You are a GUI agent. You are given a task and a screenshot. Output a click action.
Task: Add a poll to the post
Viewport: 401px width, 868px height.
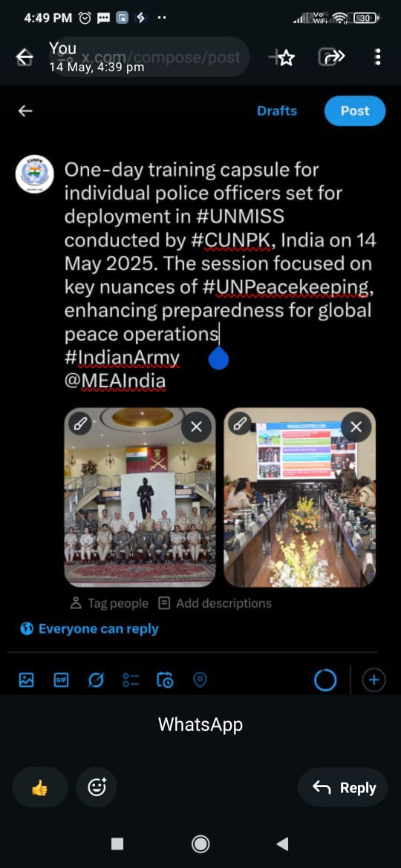tap(131, 680)
